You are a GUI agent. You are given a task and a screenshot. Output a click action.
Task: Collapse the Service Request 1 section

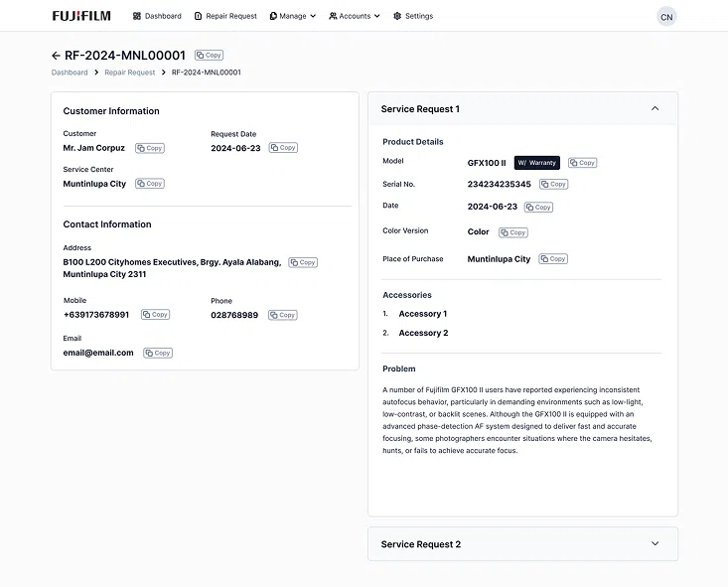pos(655,108)
